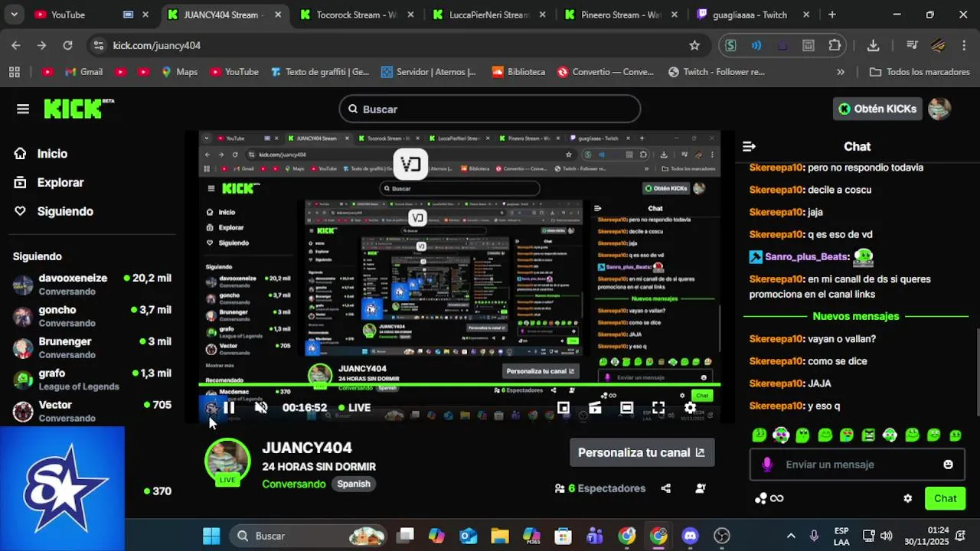
Task: Open Vector followed channel
Action: [92, 411]
